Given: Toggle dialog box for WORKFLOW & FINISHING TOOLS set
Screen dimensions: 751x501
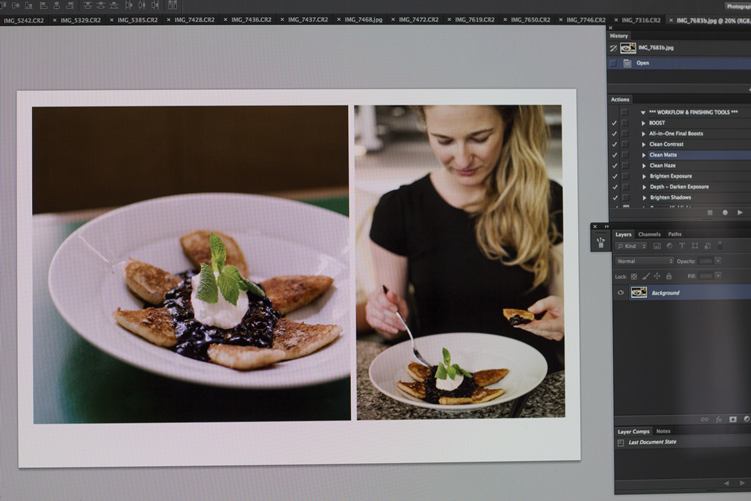Looking at the screenshot, I should [624, 112].
